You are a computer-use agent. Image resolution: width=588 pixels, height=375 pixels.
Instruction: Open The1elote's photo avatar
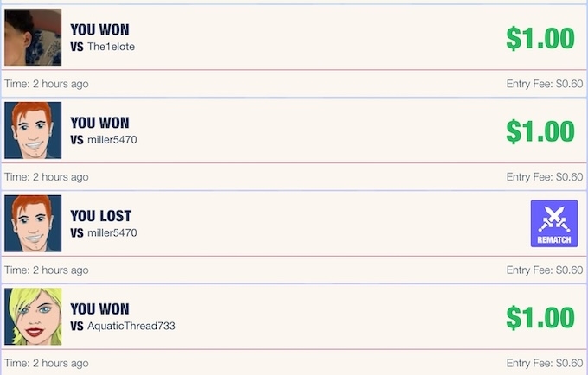33,37
